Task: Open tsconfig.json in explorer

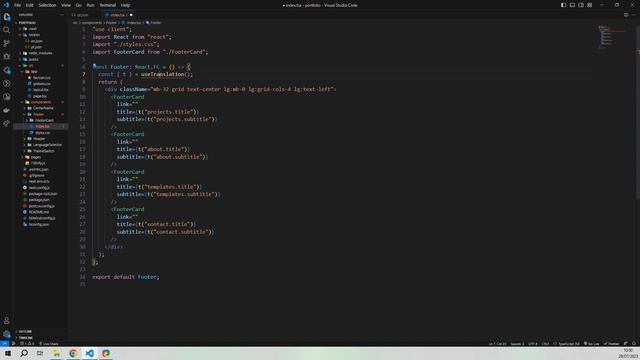Action: 39,224
